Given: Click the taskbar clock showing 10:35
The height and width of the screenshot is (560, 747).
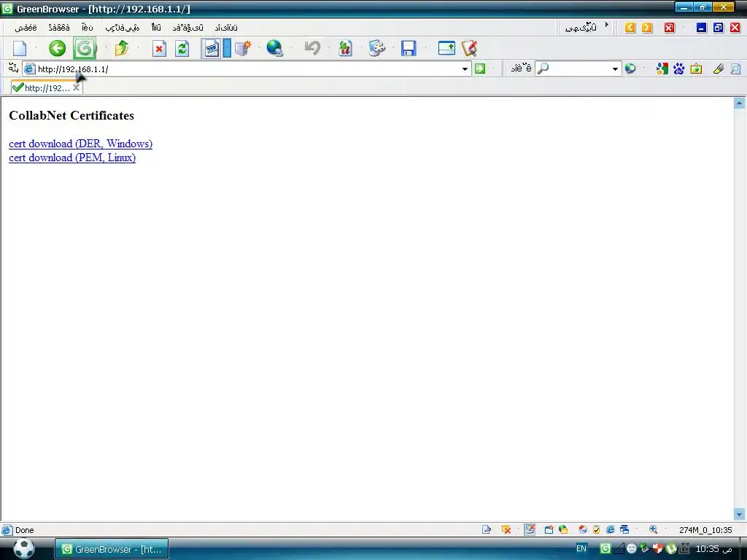Looking at the screenshot, I should [713, 548].
